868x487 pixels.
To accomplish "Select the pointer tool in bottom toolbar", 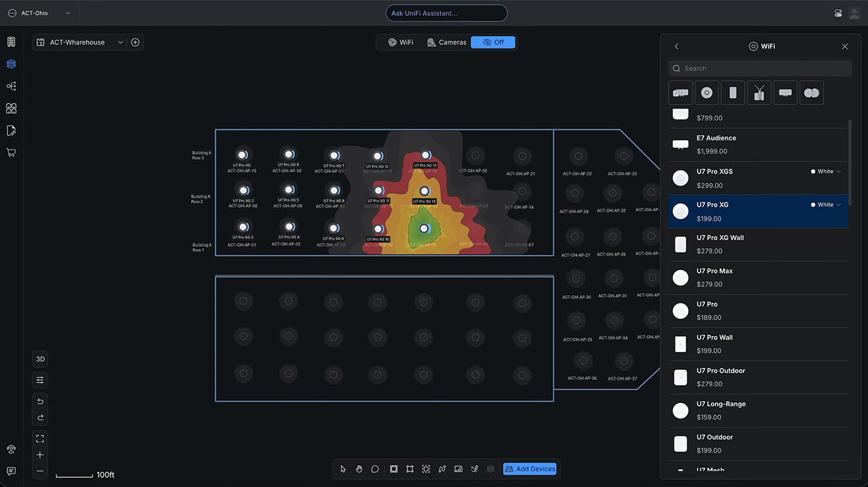I will pyautogui.click(x=343, y=469).
